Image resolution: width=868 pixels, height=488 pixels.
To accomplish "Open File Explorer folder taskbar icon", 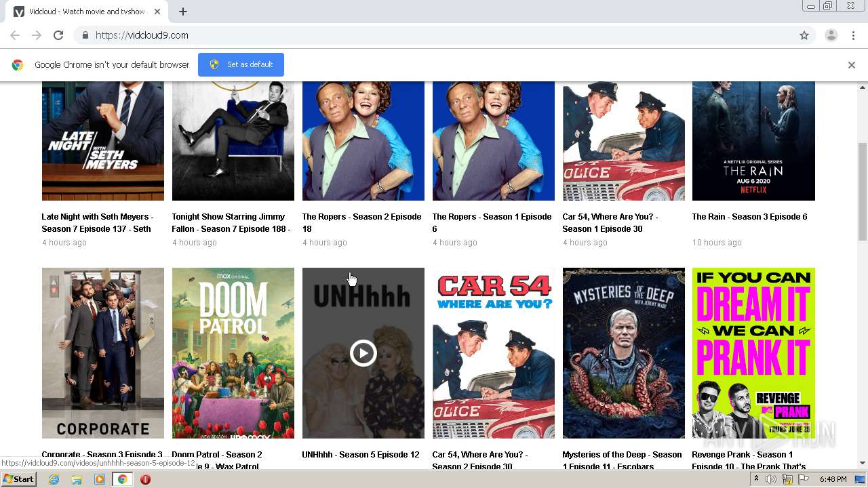I will coord(77,479).
